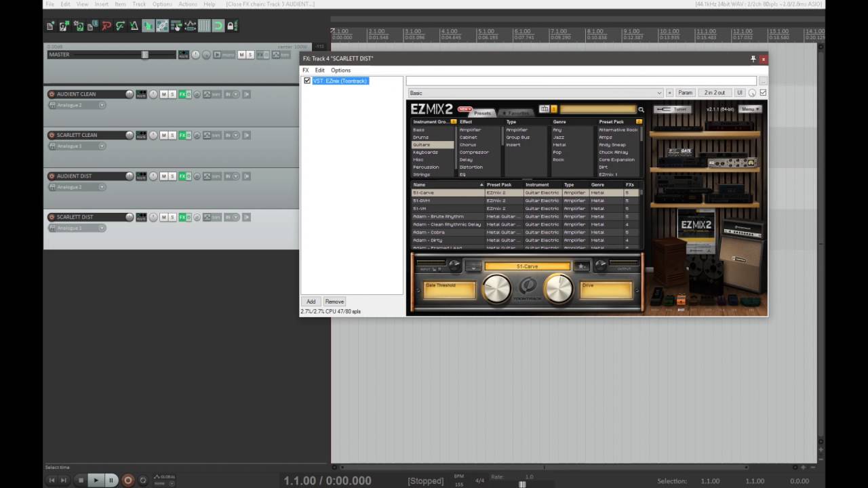Click the transport Play button
This screenshot has width=868, height=488.
coord(96,480)
